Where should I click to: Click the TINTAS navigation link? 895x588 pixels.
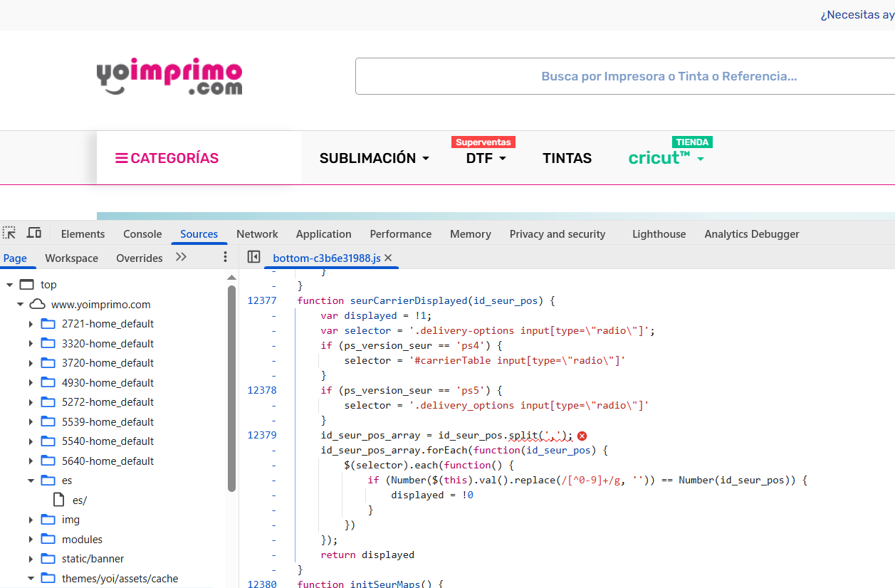[x=567, y=158]
